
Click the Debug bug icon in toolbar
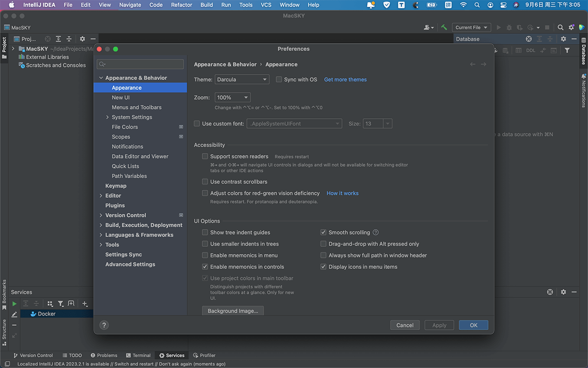510,27
